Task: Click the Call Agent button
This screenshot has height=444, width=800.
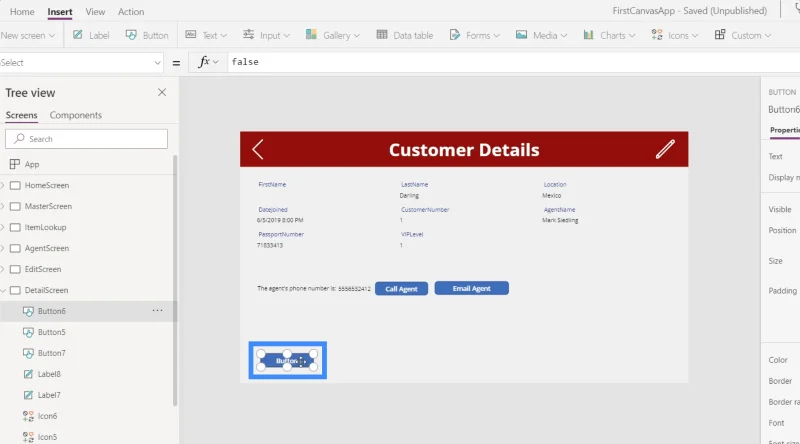Action: coord(401,289)
